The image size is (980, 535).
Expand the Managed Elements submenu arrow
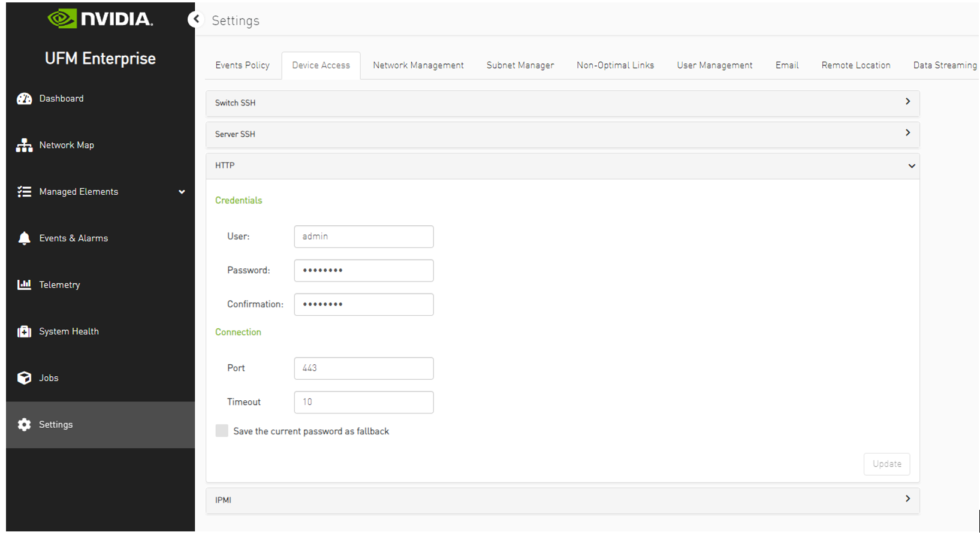pyautogui.click(x=182, y=192)
